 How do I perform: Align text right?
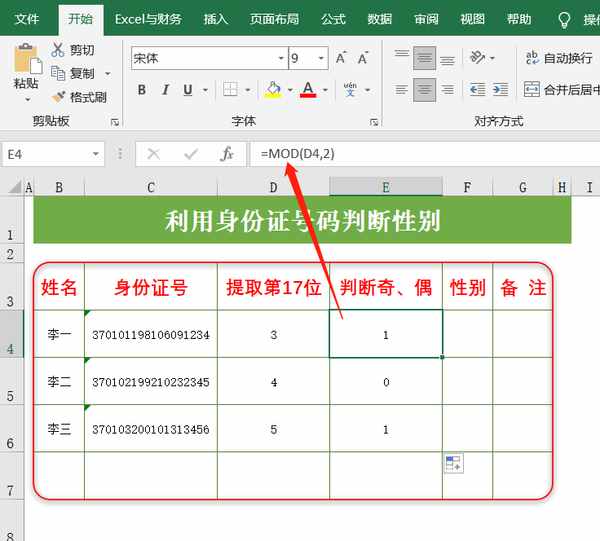point(447,90)
